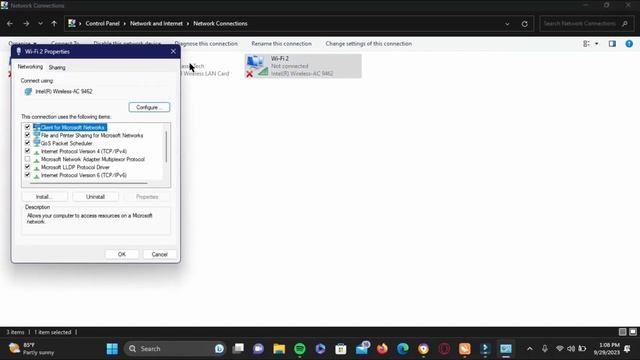Click the Search Network Connections field

586,24
